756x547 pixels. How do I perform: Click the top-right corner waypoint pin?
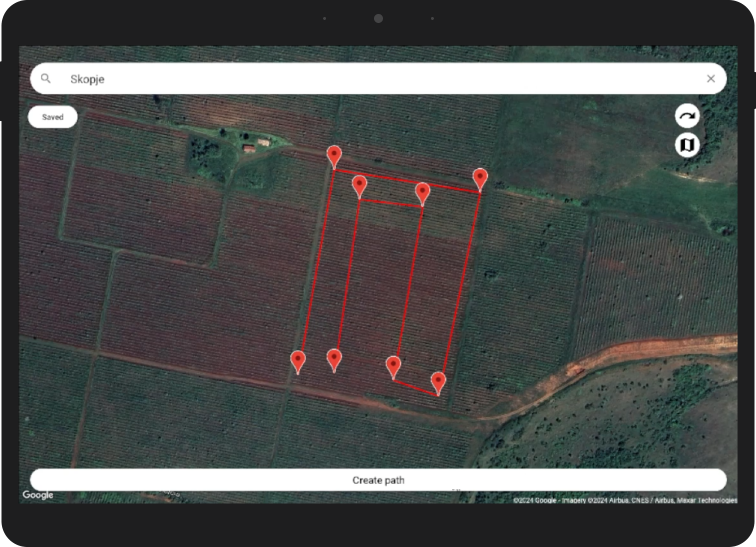pos(480,176)
